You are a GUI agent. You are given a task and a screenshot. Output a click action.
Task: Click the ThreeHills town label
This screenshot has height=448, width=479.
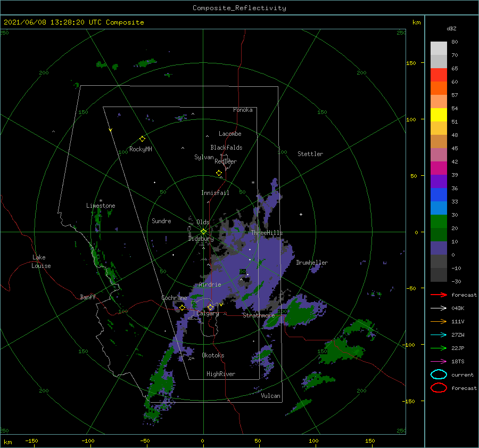click(x=267, y=233)
